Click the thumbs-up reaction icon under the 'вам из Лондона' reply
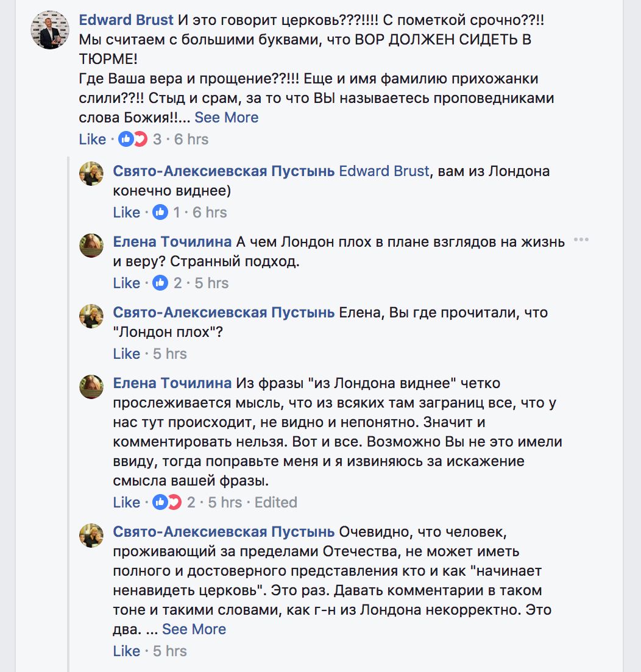The width and height of the screenshot is (641, 672). coord(161,213)
